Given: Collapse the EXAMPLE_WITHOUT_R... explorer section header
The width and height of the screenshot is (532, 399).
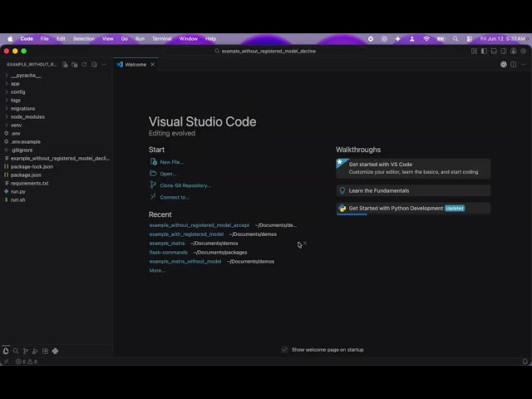Looking at the screenshot, I should (x=32, y=65).
